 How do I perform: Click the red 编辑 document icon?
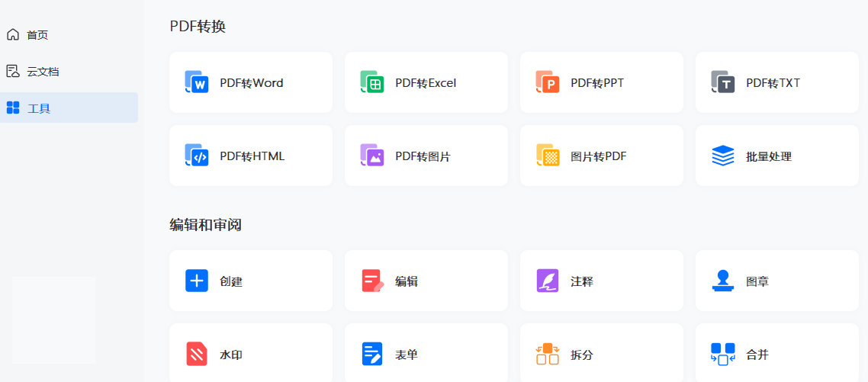point(372,281)
